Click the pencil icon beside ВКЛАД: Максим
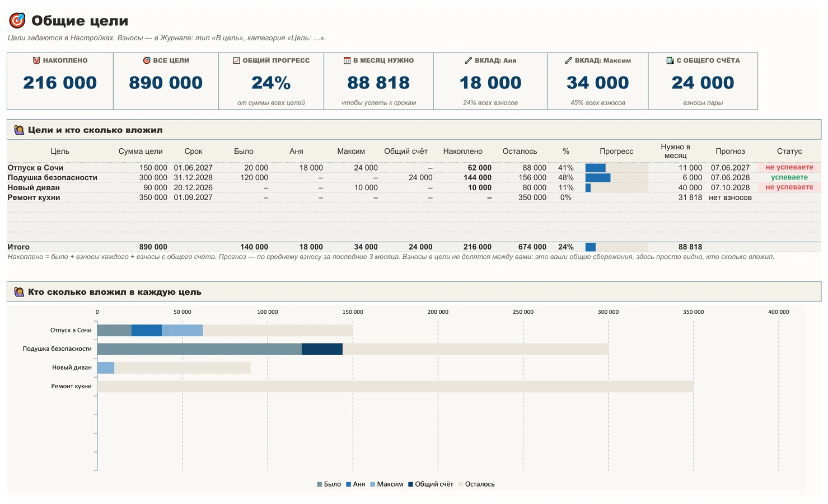828x504 pixels. pyautogui.click(x=568, y=60)
